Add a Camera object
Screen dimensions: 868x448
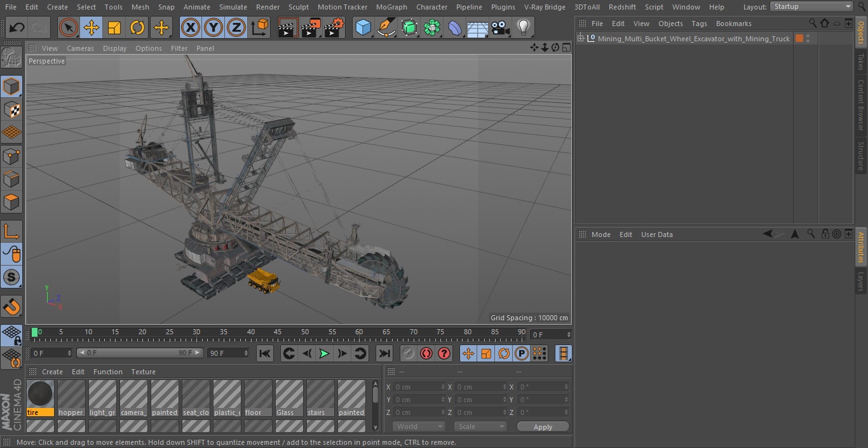point(501,28)
